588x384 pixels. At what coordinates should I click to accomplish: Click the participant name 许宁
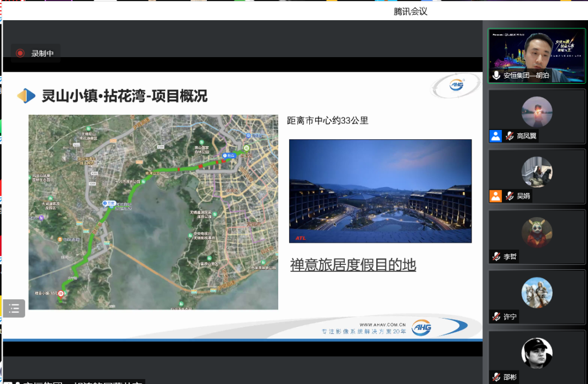click(x=510, y=317)
